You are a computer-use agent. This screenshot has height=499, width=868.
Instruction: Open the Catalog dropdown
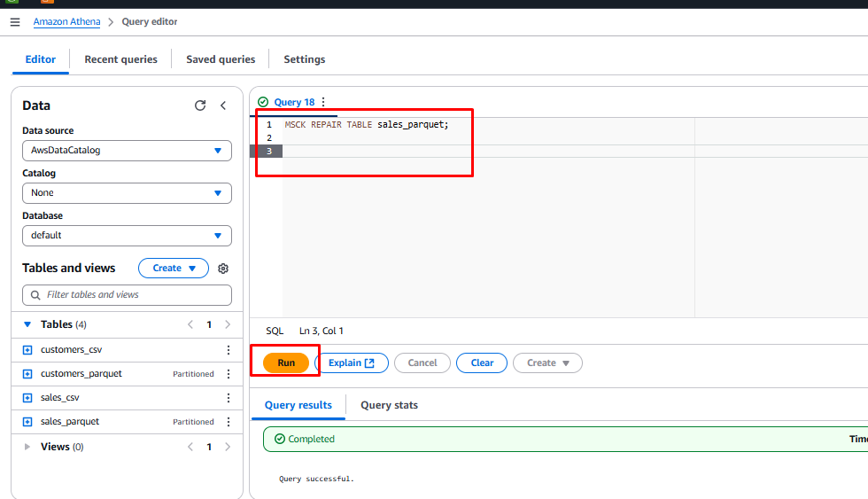127,193
